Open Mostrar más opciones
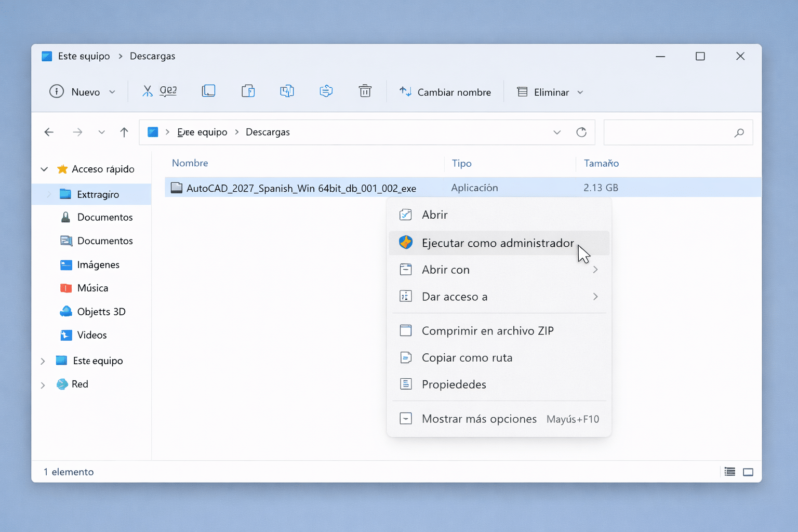Screen dimensions: 798x532 click(x=479, y=419)
